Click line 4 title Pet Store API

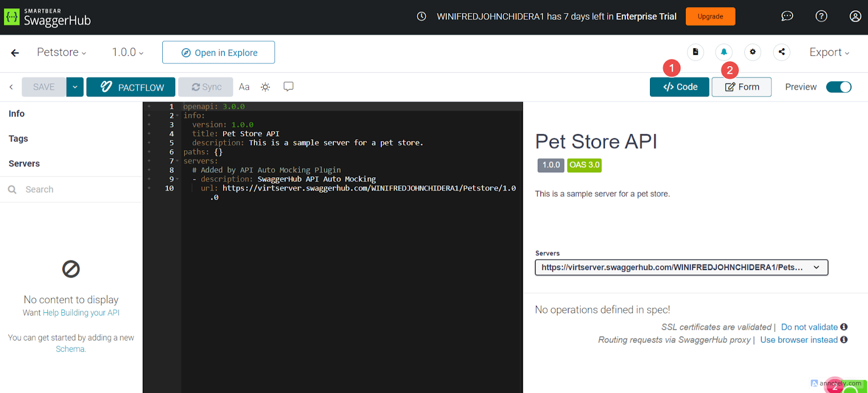(235, 133)
